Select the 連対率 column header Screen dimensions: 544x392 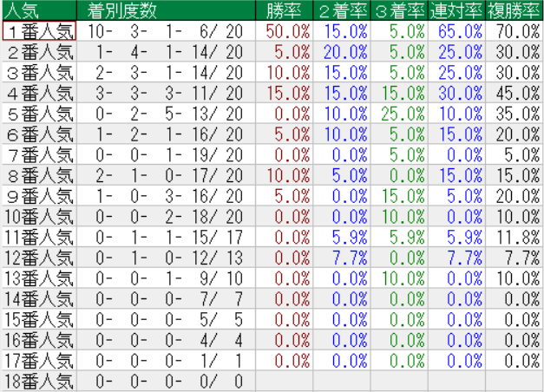click(456, 10)
